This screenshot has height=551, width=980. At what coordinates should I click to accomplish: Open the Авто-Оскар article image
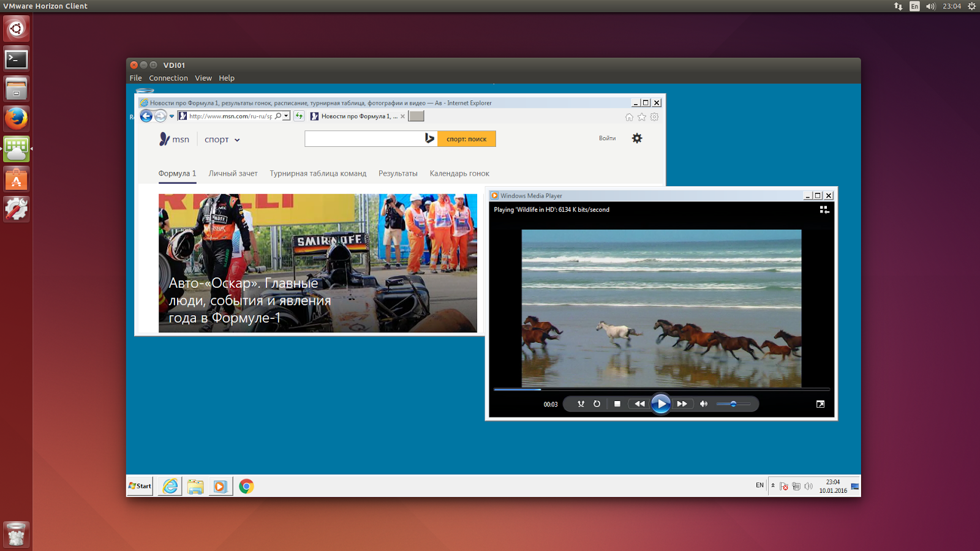pyautogui.click(x=318, y=263)
